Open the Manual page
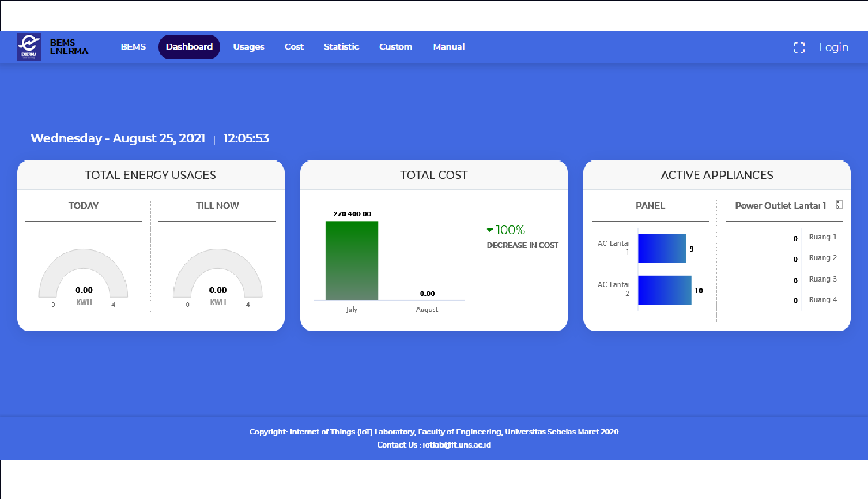 (x=448, y=47)
